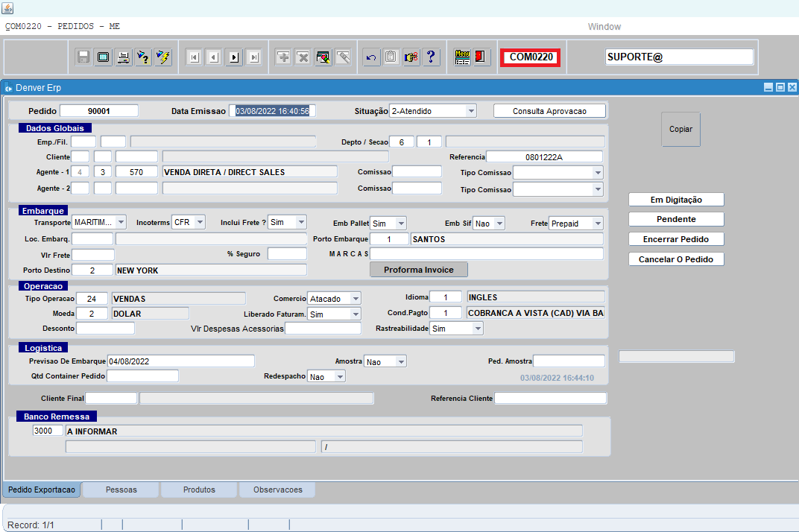Open the Window menu
The image size is (799, 532).
coord(604,27)
